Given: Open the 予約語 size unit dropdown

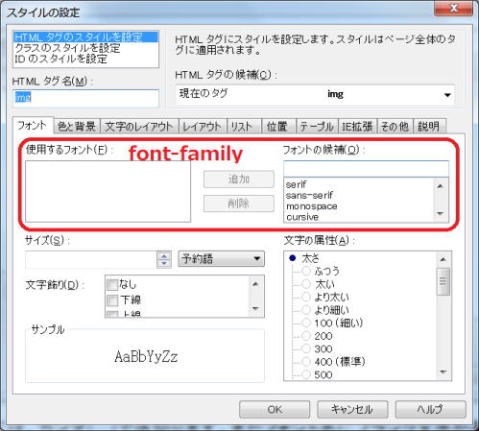Looking at the screenshot, I should [221, 259].
